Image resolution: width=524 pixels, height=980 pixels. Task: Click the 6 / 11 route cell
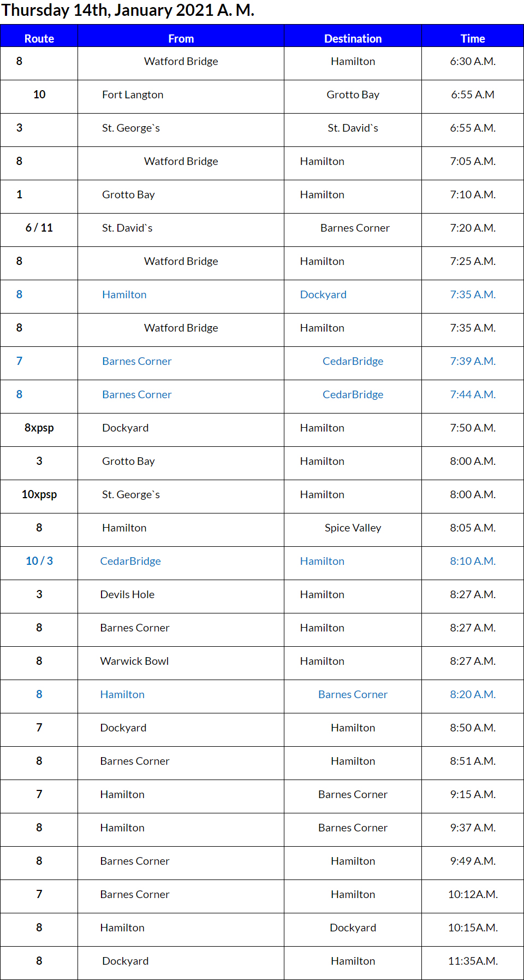tap(39, 228)
